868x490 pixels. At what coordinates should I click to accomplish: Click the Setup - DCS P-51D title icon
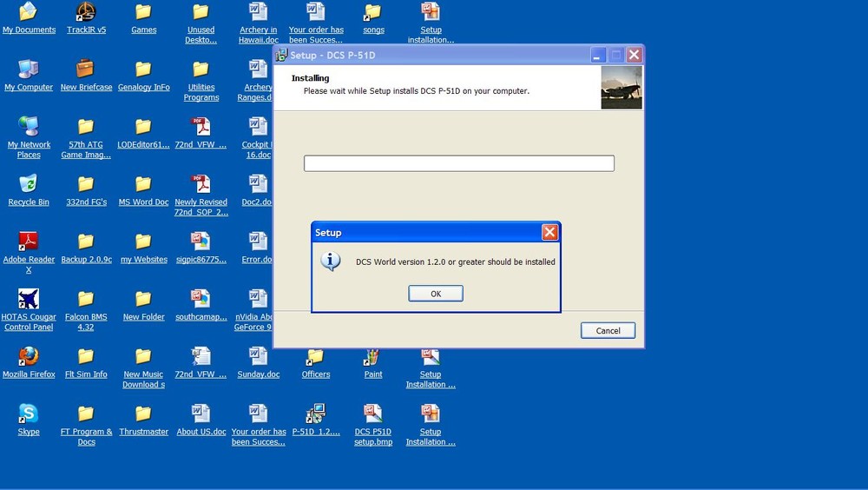coord(282,55)
